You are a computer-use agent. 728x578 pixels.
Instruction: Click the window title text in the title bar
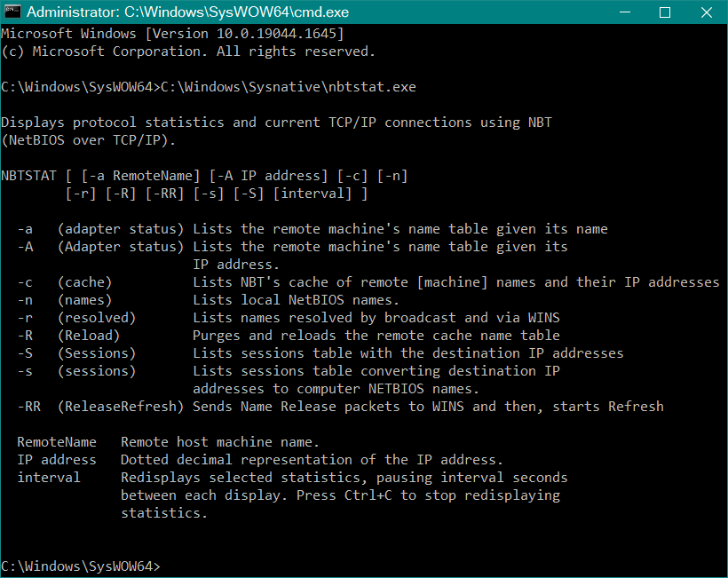174,13
